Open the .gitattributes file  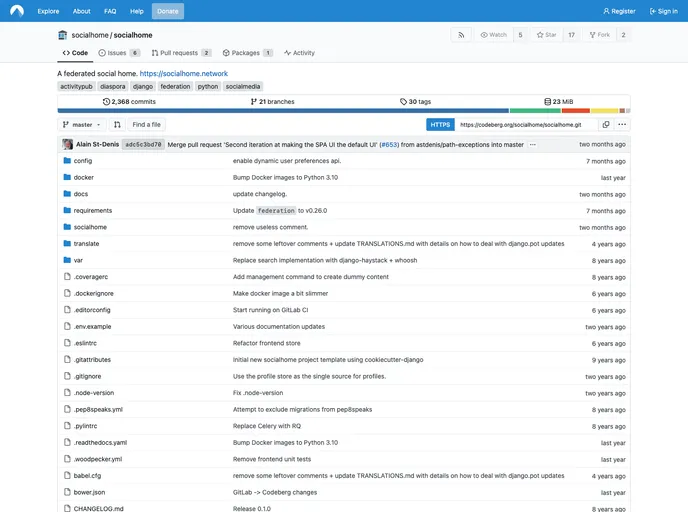[92, 360]
